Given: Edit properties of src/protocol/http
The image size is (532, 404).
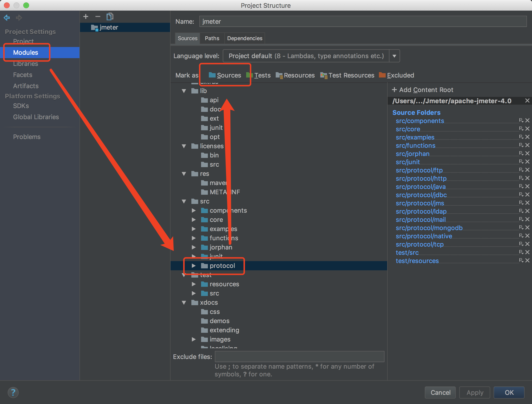Looking at the screenshot, I should pyautogui.click(x=521, y=178).
